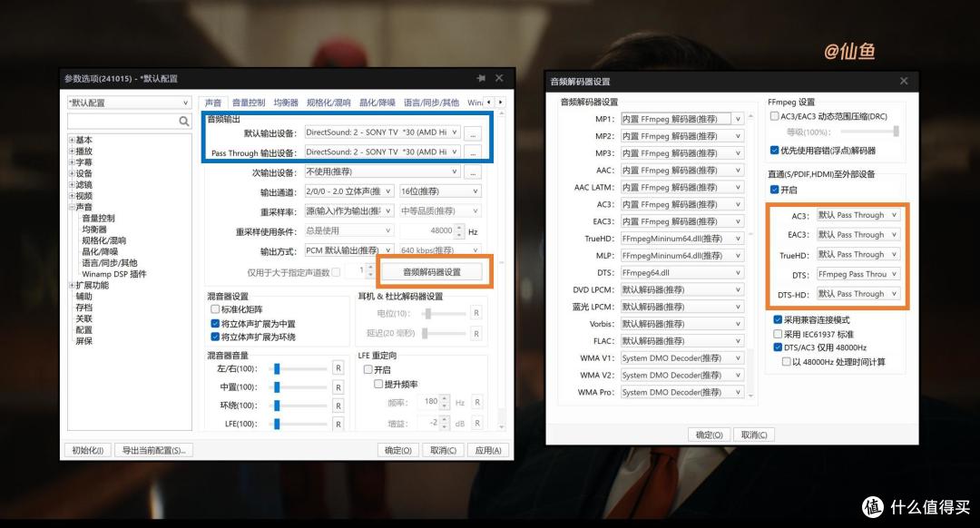Viewport: 980px width, 528px height.
Task: Click the magnifier search icon in preferences
Action: [x=183, y=122]
